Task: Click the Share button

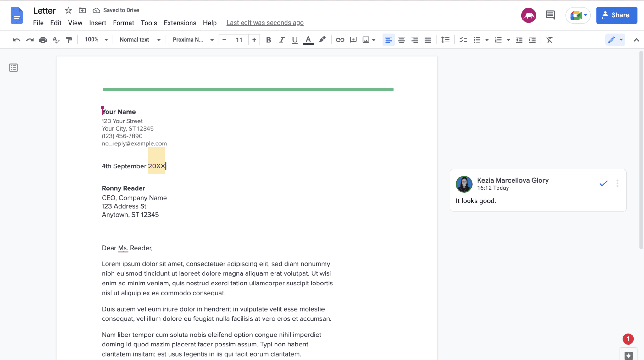Action: click(x=616, y=15)
